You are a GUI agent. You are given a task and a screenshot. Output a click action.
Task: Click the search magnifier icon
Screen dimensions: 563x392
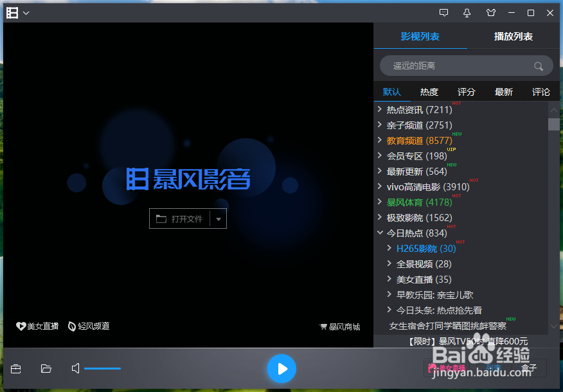click(538, 66)
